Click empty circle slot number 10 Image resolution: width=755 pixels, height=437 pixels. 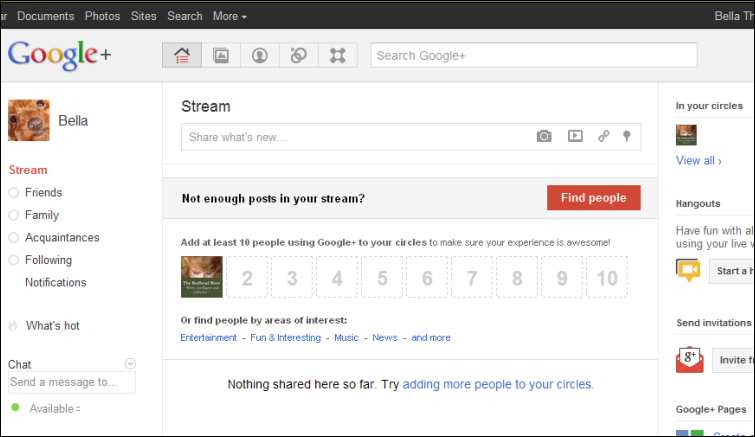[x=607, y=277]
